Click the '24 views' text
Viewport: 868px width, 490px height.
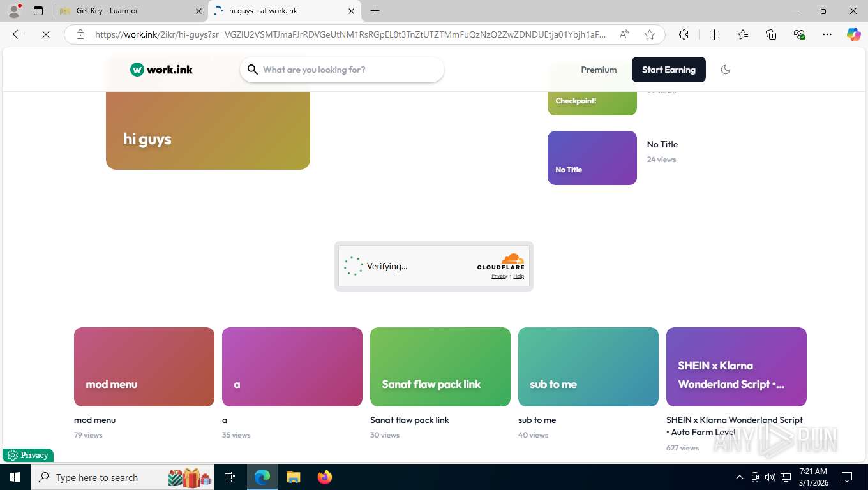(x=661, y=160)
